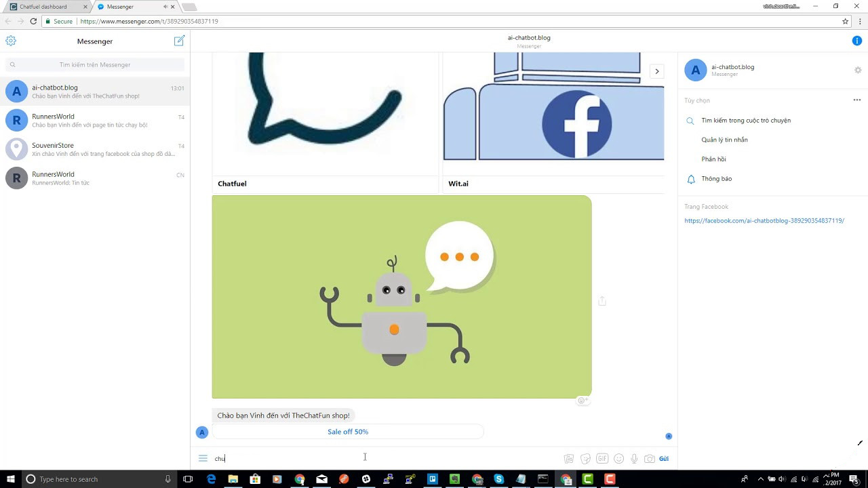The width and height of the screenshot is (868, 488).
Task: Open Skype from the taskbar
Action: click(499, 479)
